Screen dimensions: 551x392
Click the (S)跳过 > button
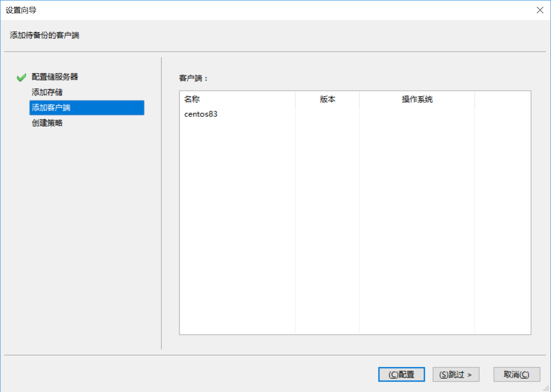tap(456, 375)
